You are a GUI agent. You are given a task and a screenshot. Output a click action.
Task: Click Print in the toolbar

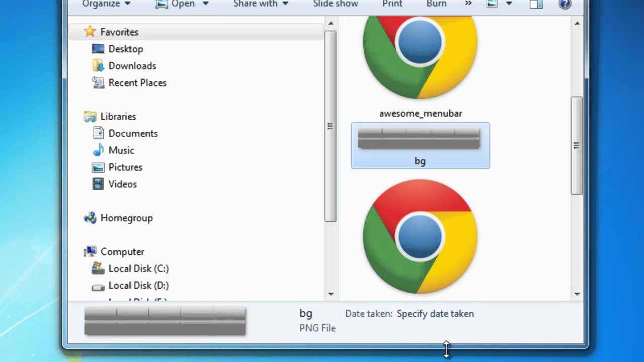pyautogui.click(x=392, y=4)
